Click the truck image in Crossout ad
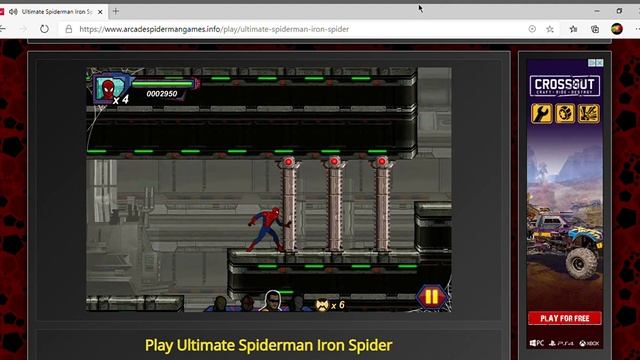Viewport: 640px width, 360px height. tap(565, 245)
